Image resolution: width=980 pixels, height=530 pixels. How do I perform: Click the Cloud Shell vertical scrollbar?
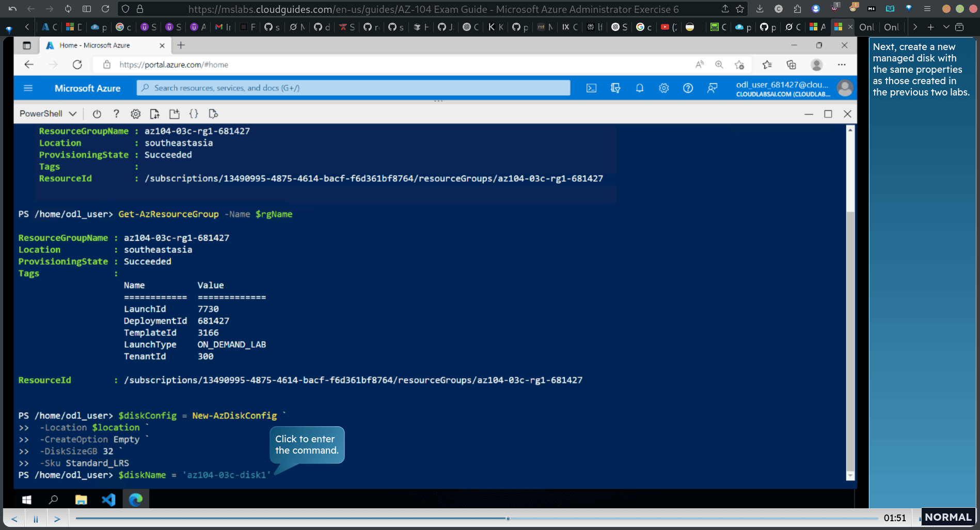[x=850, y=341]
